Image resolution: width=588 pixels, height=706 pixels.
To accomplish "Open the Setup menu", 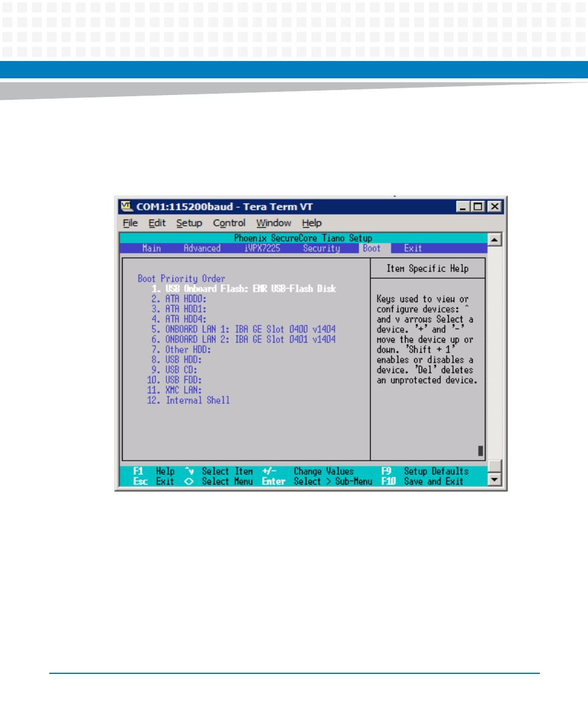I will click(189, 223).
